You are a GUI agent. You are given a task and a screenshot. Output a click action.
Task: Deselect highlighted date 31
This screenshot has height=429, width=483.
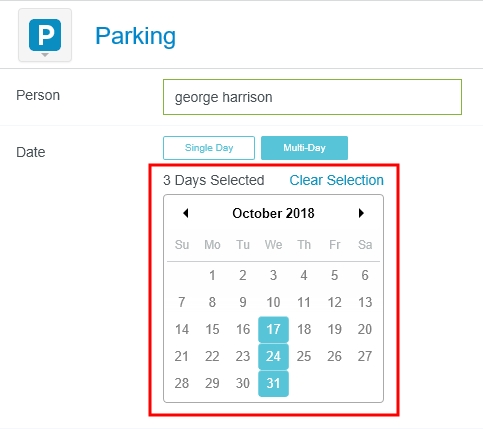pos(273,383)
